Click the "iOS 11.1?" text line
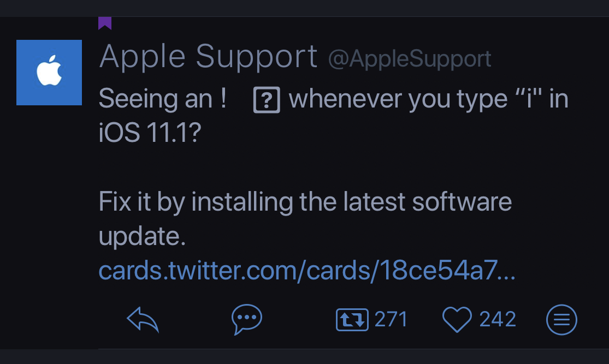The width and height of the screenshot is (609, 364). (x=150, y=133)
